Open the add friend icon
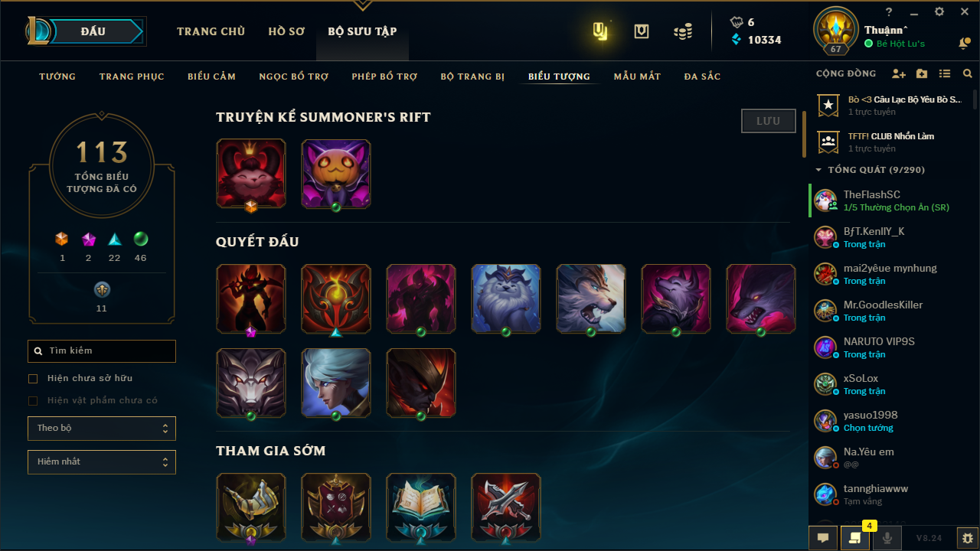This screenshot has height=551, width=980. (899, 74)
